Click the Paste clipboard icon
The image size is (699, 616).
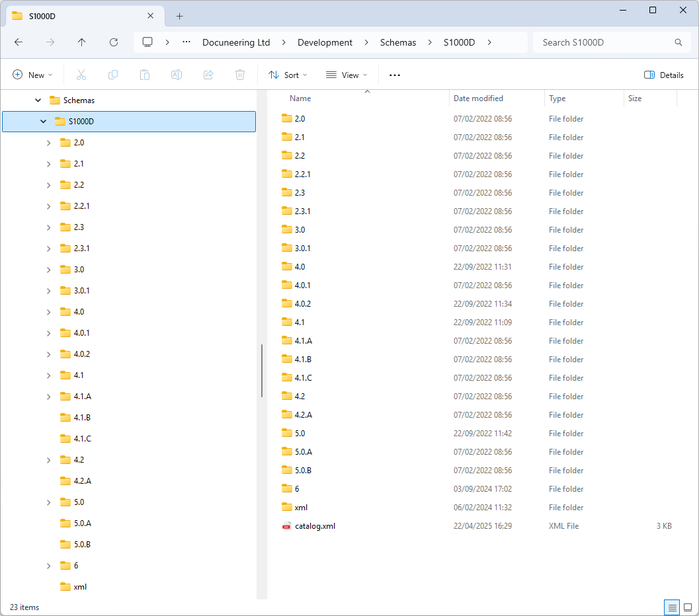click(145, 75)
